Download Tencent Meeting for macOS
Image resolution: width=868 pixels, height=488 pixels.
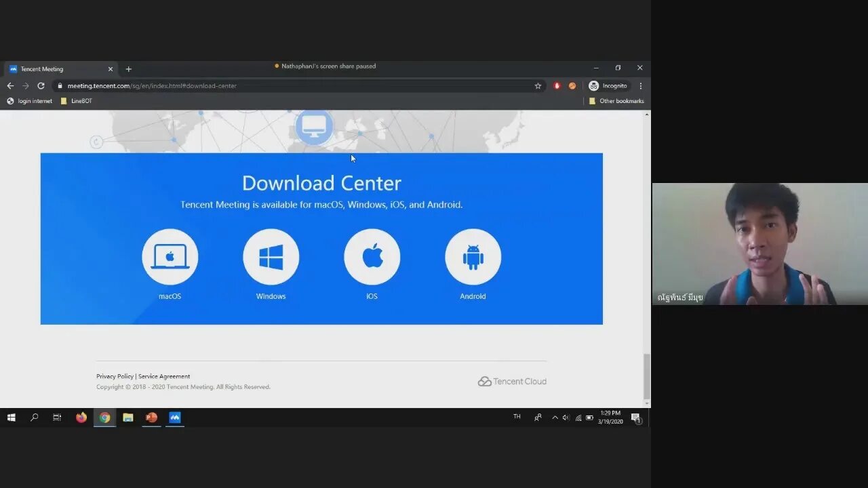click(x=170, y=257)
